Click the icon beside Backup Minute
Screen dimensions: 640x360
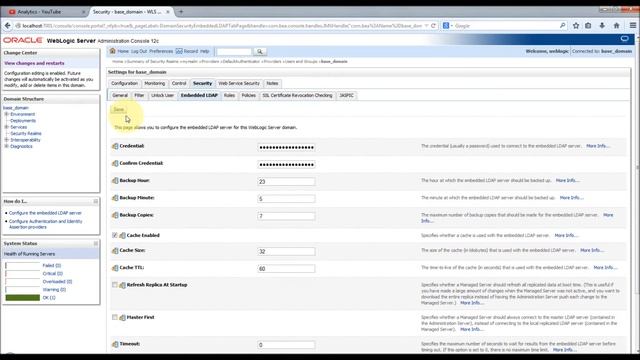coord(115,198)
